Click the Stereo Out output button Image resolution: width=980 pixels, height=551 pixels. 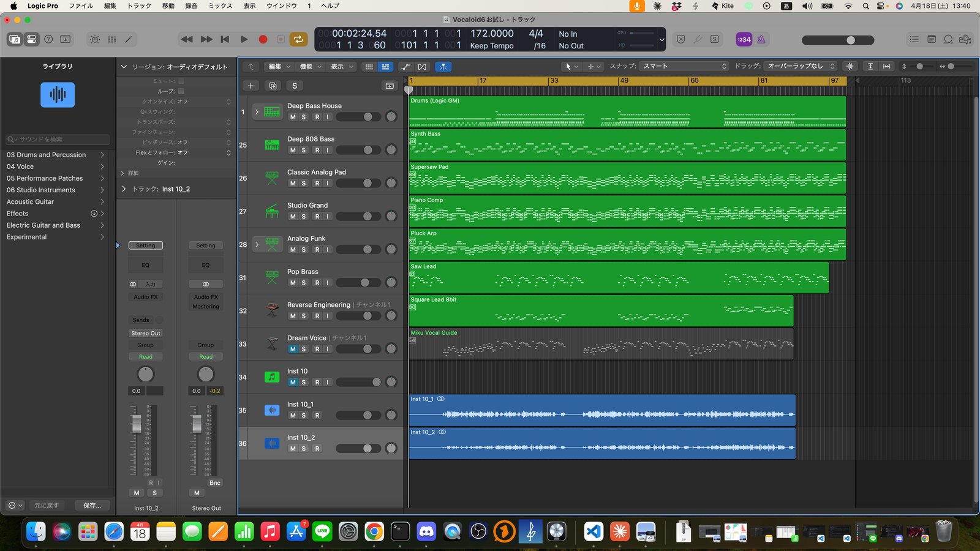click(145, 333)
